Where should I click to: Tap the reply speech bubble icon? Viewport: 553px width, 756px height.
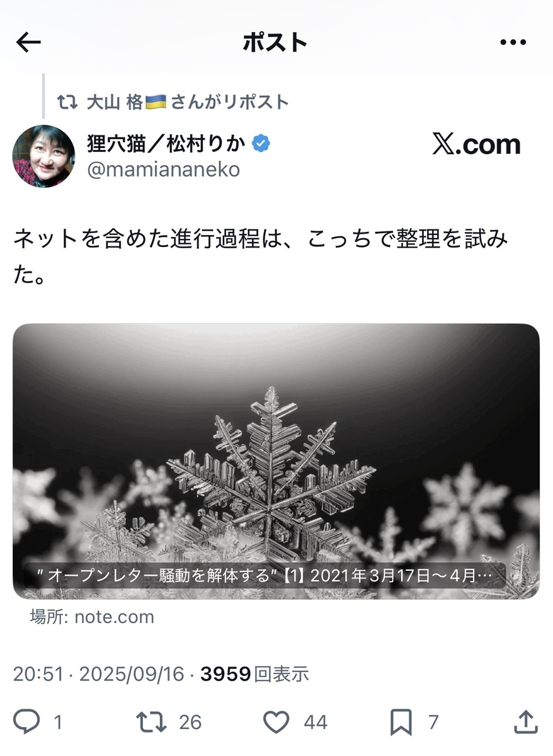click(26, 721)
